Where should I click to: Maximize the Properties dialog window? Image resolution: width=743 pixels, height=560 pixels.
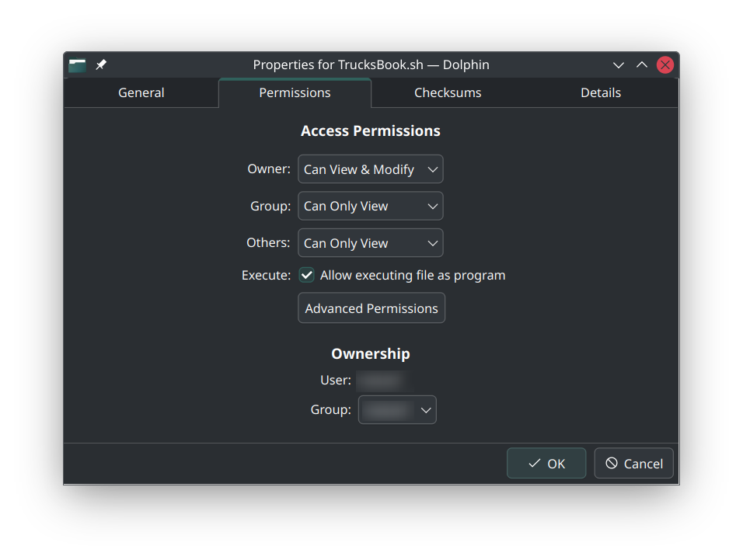click(642, 65)
